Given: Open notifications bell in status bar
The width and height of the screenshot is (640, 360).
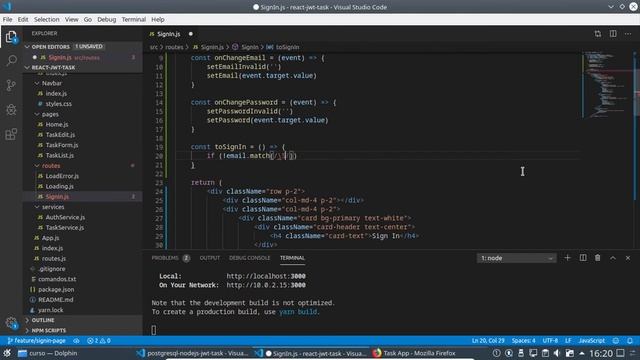Looking at the screenshot, I should [x=630, y=340].
